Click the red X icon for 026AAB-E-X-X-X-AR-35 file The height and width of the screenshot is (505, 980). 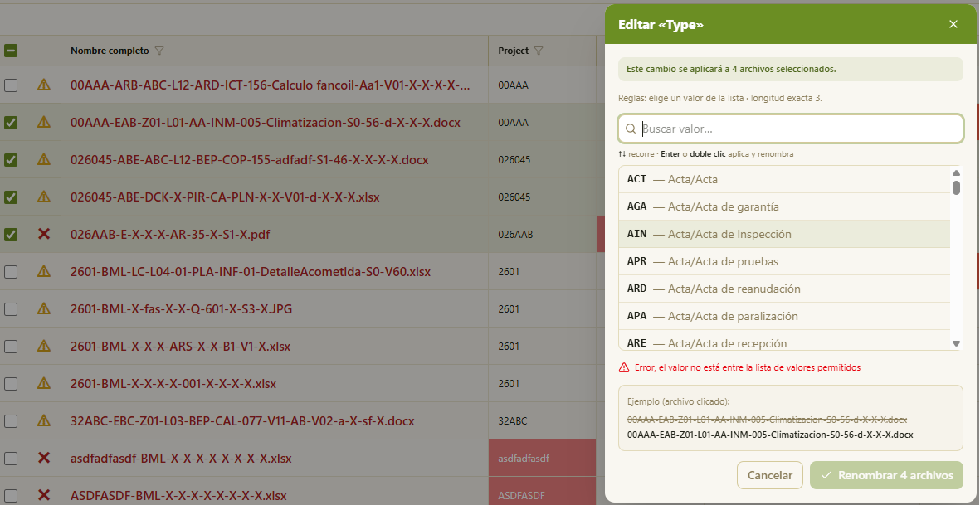point(44,234)
